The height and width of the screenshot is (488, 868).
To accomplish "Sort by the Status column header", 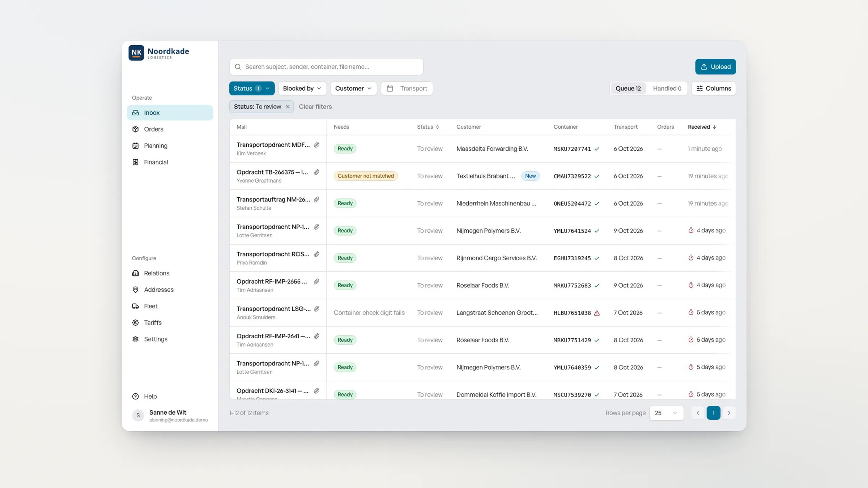I will coord(428,127).
